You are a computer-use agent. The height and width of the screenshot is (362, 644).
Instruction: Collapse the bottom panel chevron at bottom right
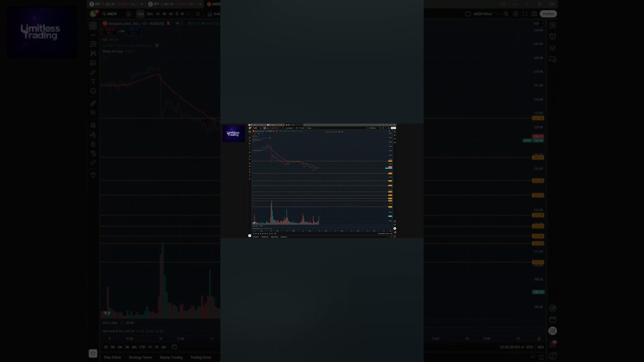(532, 357)
